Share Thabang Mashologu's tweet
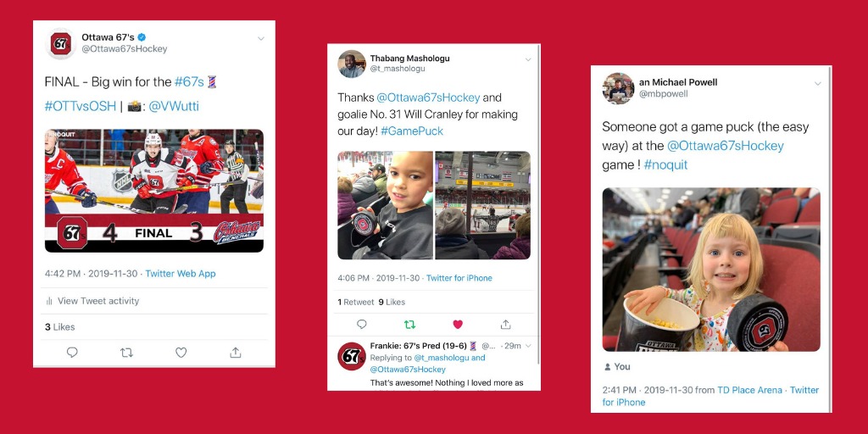Image resolution: width=868 pixels, height=434 pixels. 505,325
